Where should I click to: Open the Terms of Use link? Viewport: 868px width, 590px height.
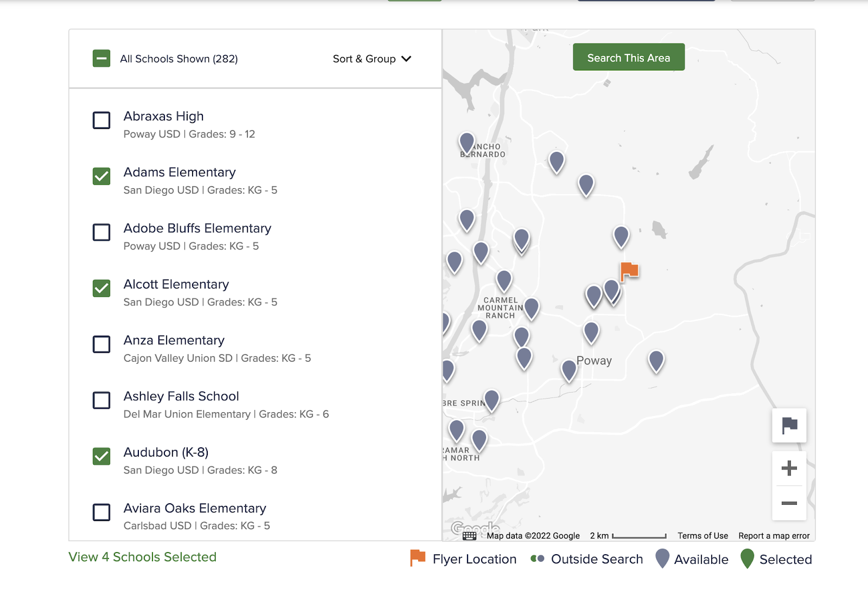tap(703, 536)
